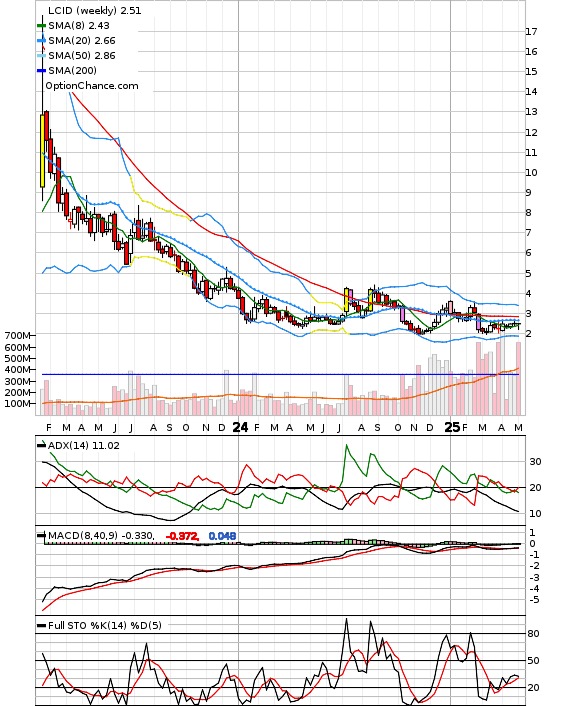
Task: Click the 17 label on price axis
Action: click(531, 32)
